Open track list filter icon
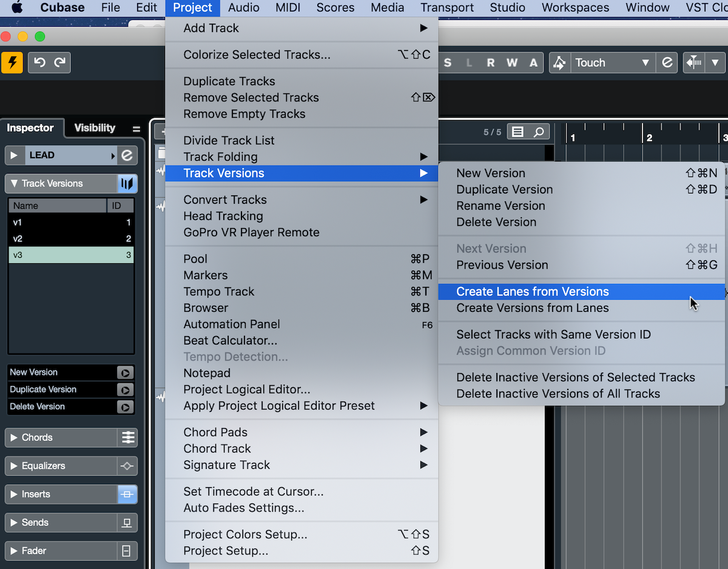 tap(517, 132)
